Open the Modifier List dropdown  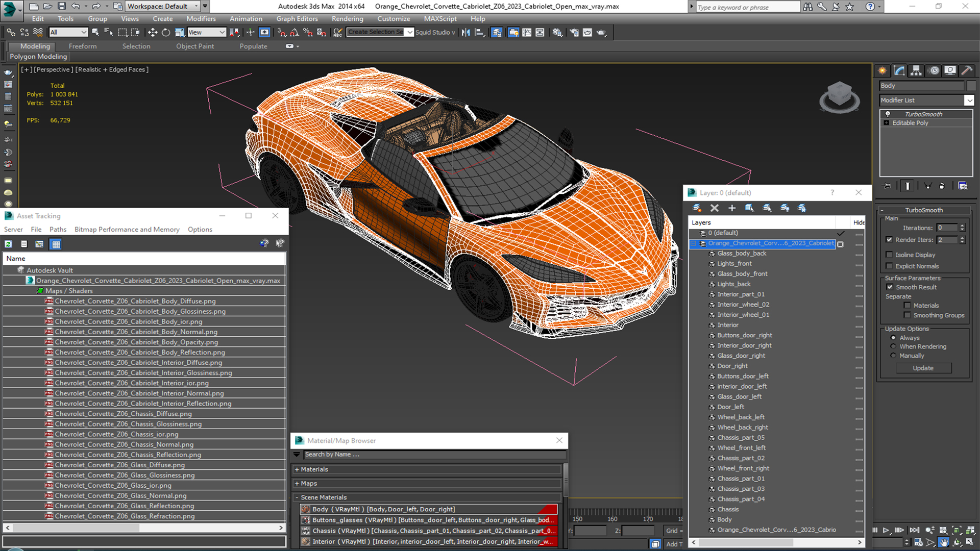point(969,101)
